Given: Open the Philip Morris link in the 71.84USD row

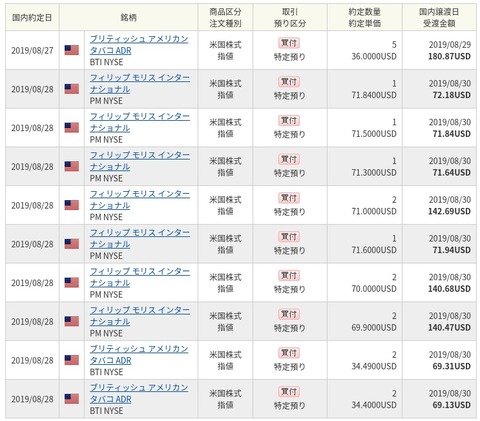Looking at the screenshot, I should coord(140,122).
